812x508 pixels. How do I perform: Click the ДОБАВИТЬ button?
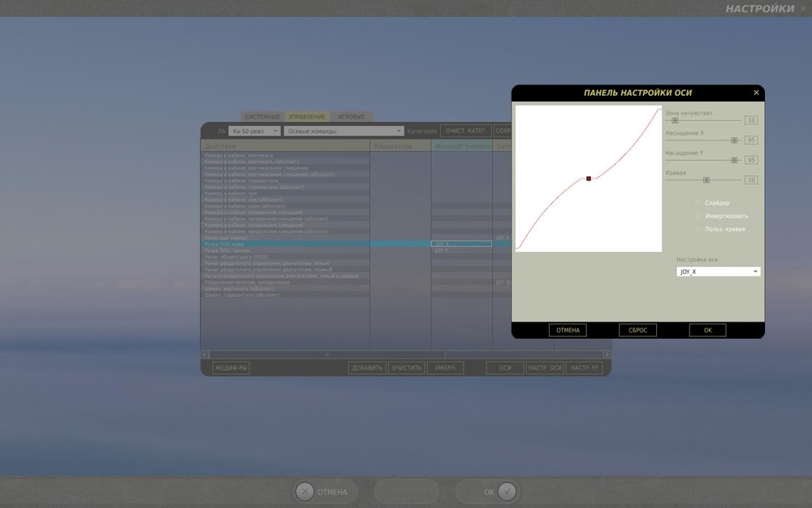367,368
